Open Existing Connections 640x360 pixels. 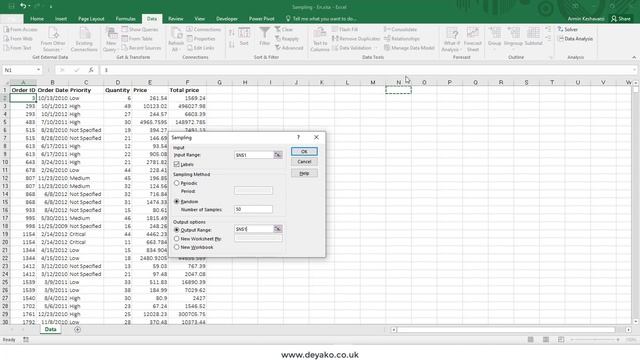point(84,39)
